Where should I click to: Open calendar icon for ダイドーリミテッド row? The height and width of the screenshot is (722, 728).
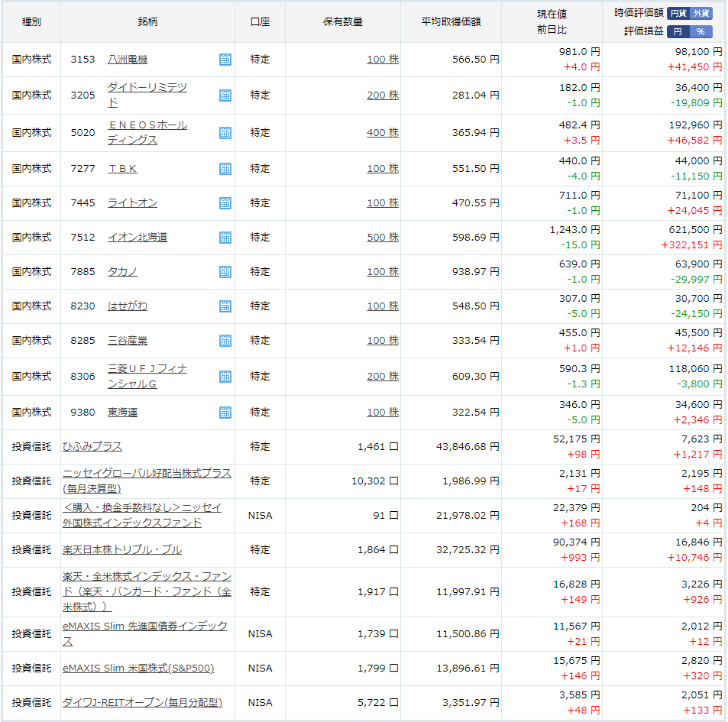(225, 96)
